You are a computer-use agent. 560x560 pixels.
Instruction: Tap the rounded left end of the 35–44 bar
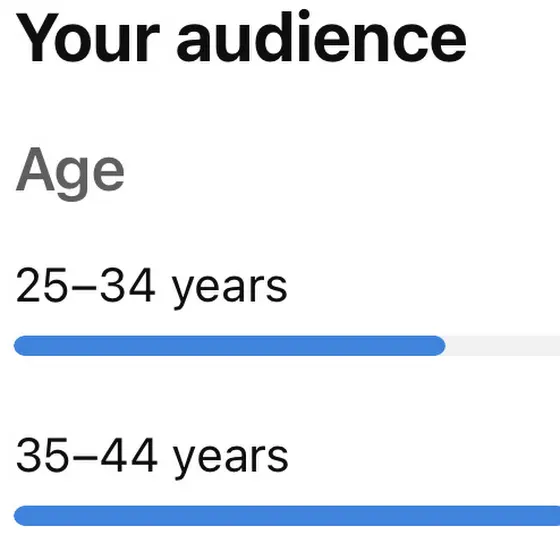click(x=21, y=516)
